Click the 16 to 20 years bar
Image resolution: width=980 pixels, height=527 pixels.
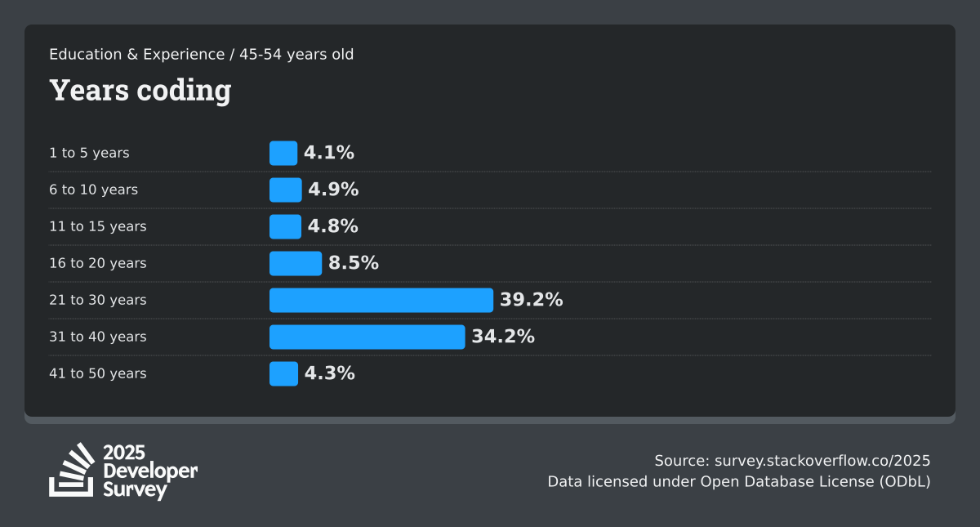296,263
